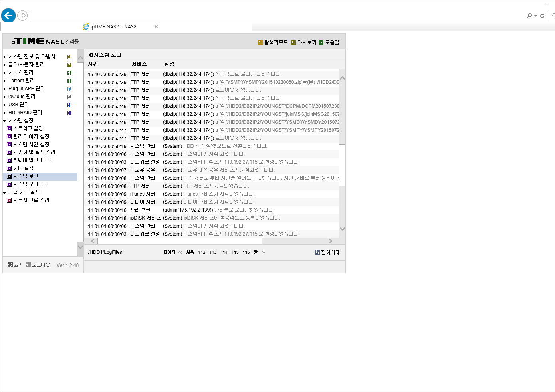Jump to 처음 first log page
The width and height of the screenshot is (555, 392).
tap(190, 252)
